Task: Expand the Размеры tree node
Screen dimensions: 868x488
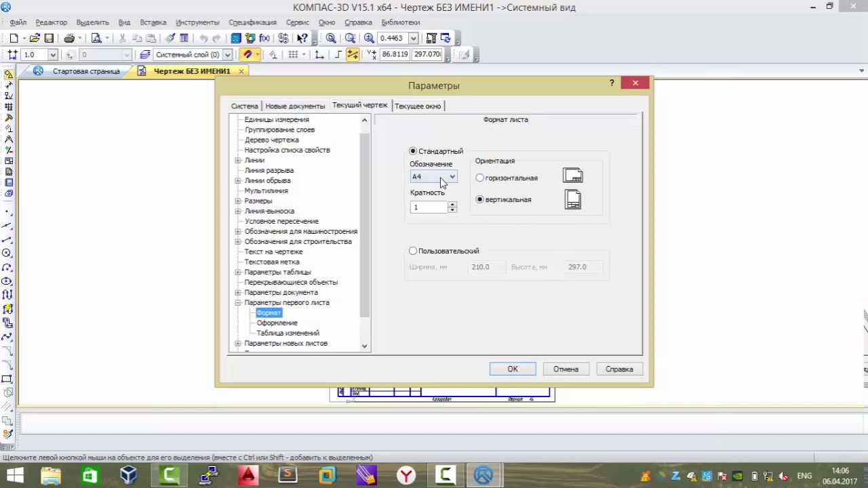Action: pyautogui.click(x=238, y=201)
